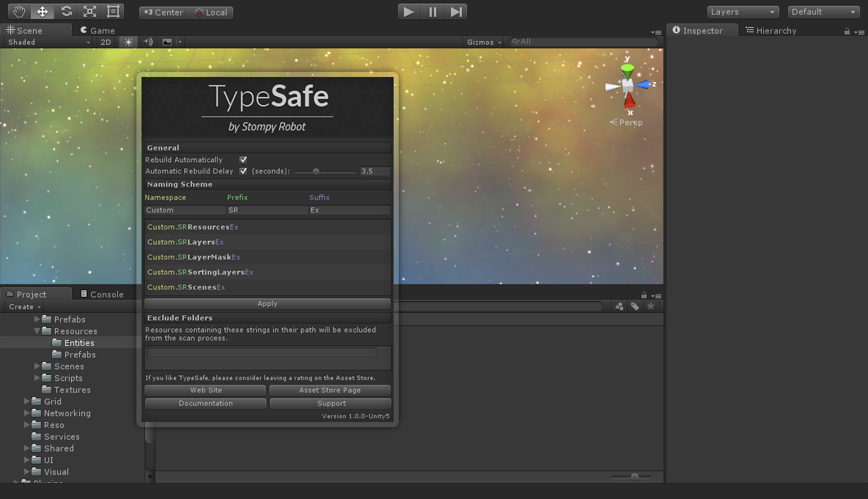Select the Textures folder
The image size is (868, 499).
(67, 390)
